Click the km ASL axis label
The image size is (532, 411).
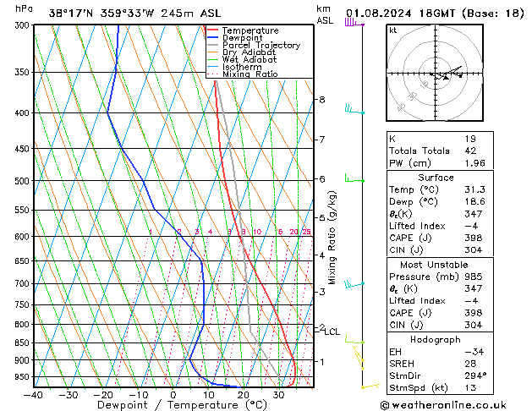(x=325, y=14)
